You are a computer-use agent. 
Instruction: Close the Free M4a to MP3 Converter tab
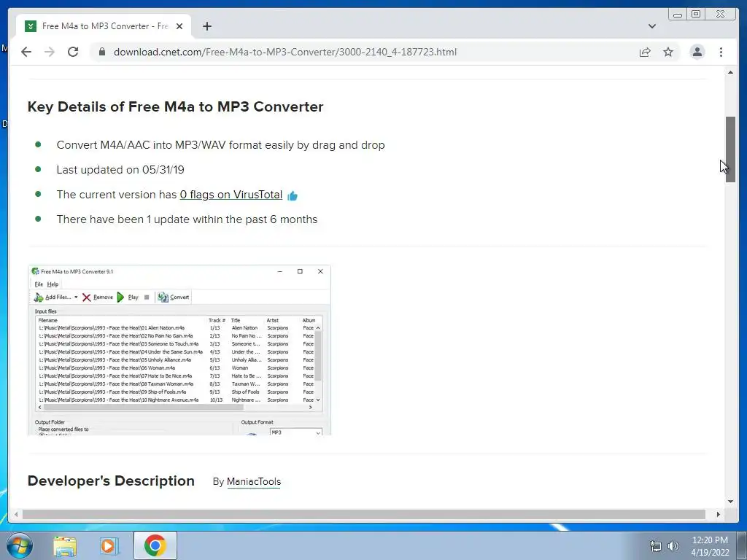pyautogui.click(x=179, y=26)
